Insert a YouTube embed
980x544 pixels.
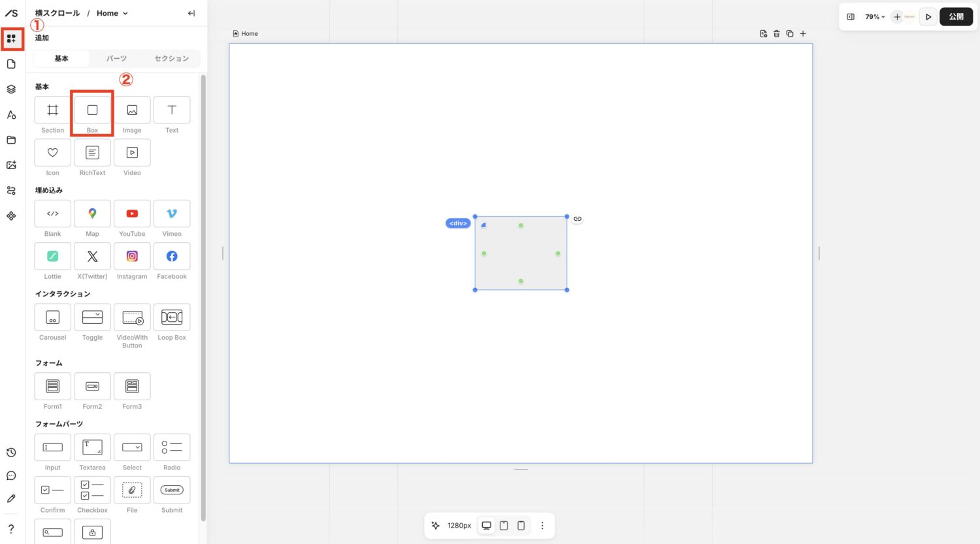pos(132,214)
